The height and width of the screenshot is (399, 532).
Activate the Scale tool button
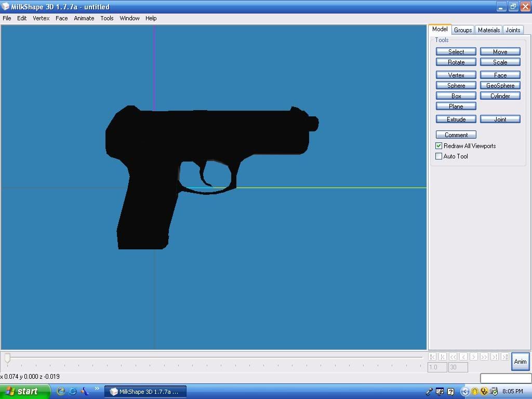pos(500,62)
